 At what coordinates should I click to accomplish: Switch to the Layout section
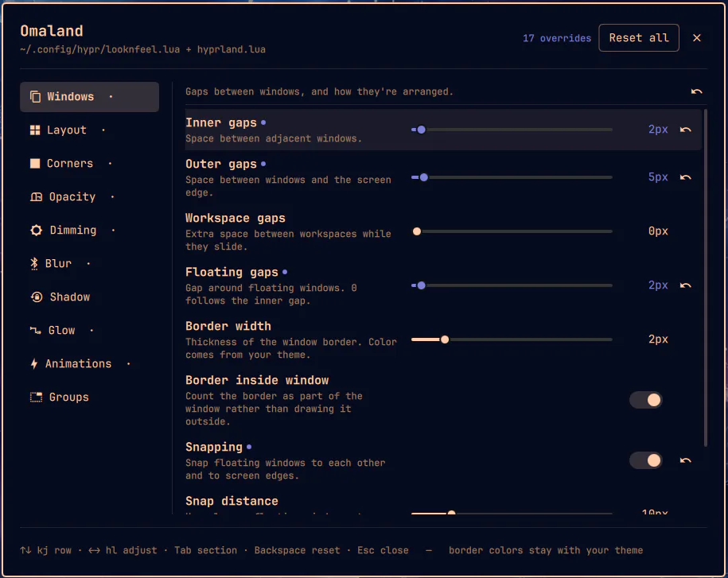coord(89,130)
